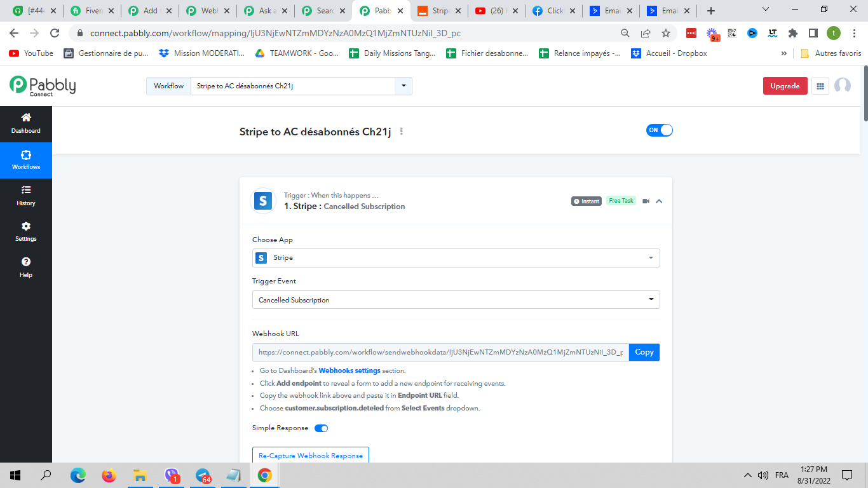Open the user profile avatar in Pabbly header
This screenshot has width=868, height=488.
coord(843,86)
